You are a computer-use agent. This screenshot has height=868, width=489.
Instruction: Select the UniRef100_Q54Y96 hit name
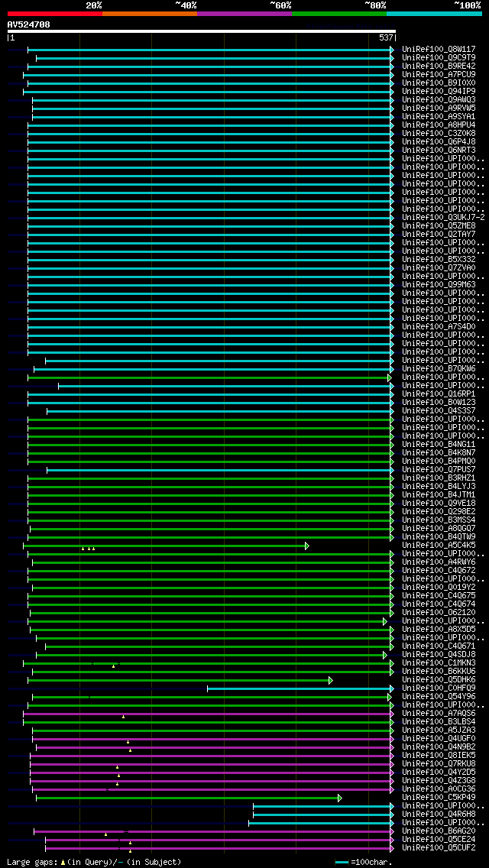pyautogui.click(x=439, y=697)
